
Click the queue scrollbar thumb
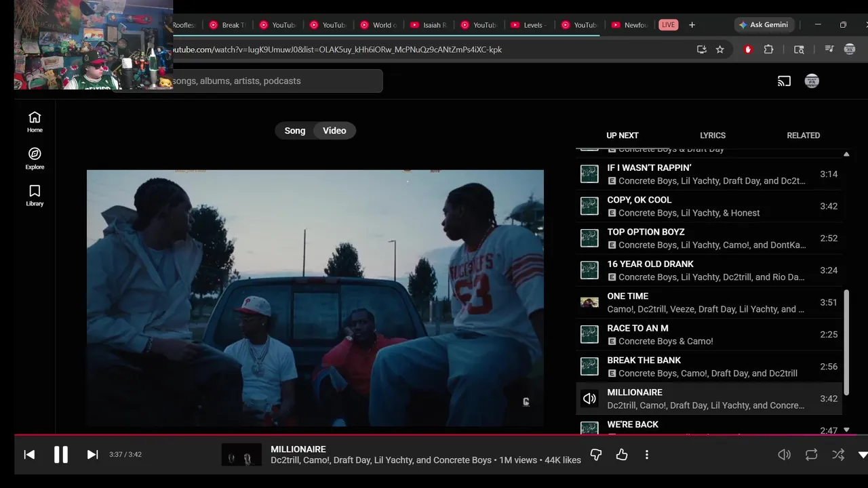846,342
